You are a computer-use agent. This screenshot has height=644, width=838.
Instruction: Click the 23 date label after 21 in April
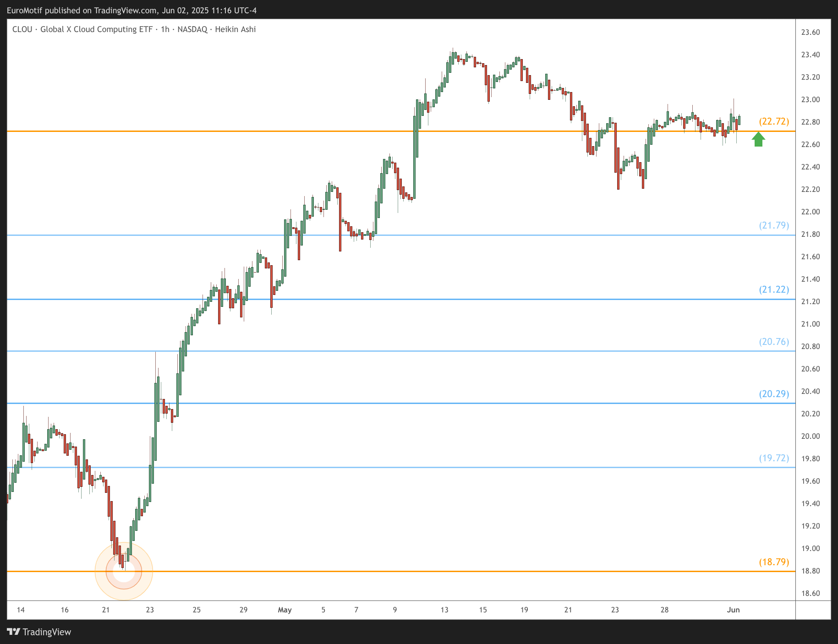150,610
